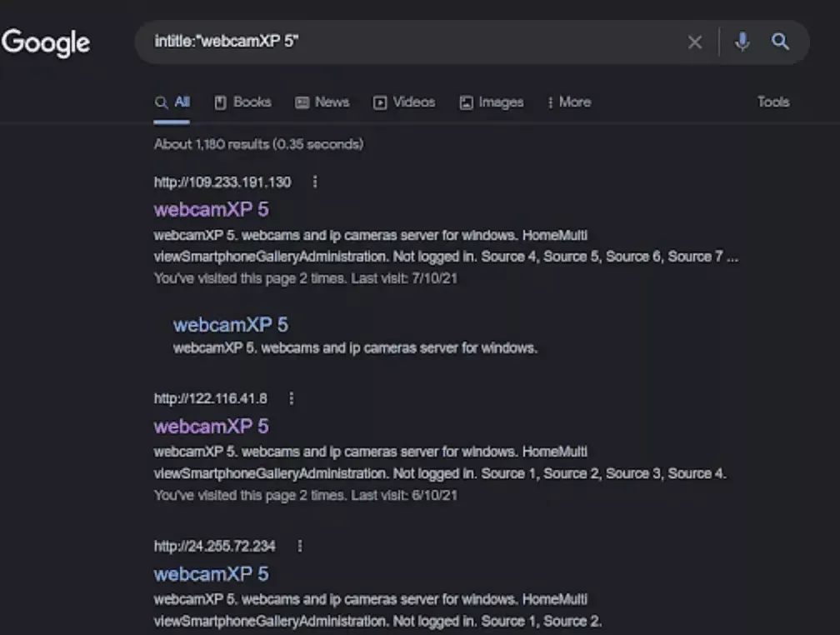Click the 'Last visit: 7/10/21' note
This screenshot has width=840, height=635.
[x=404, y=278]
